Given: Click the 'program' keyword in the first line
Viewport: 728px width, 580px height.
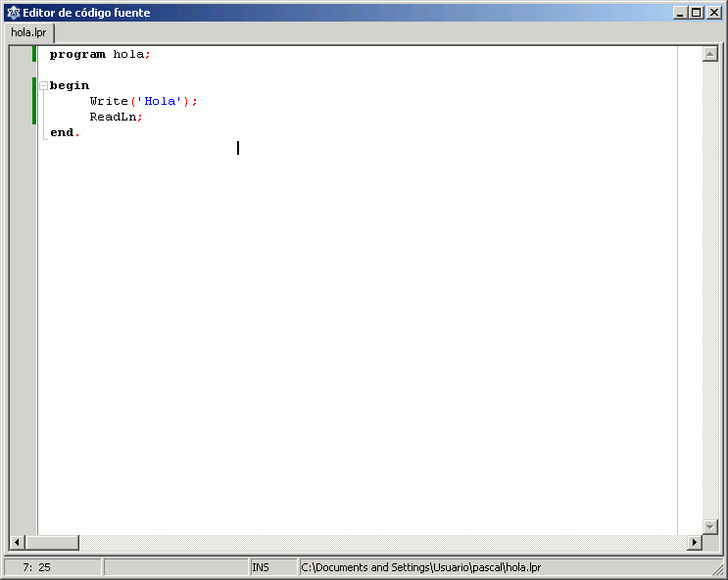Looking at the screenshot, I should [x=77, y=54].
